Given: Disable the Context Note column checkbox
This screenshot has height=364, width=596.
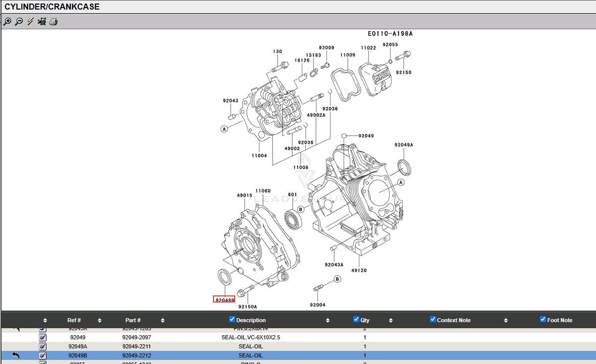Looking at the screenshot, I should 433,319.
